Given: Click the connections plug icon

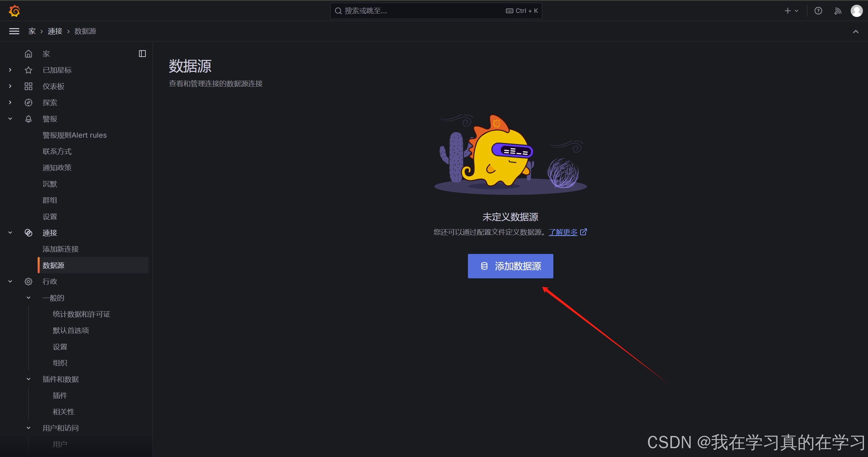Looking at the screenshot, I should point(28,233).
